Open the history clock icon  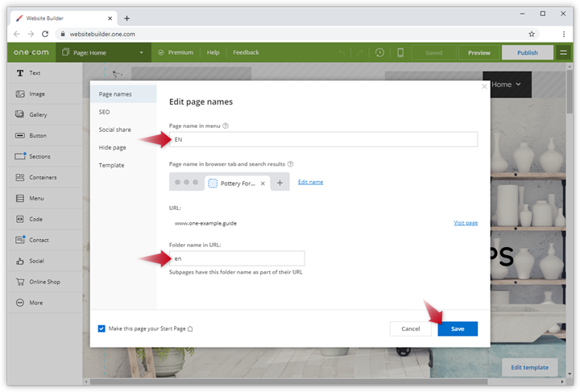pyautogui.click(x=379, y=52)
